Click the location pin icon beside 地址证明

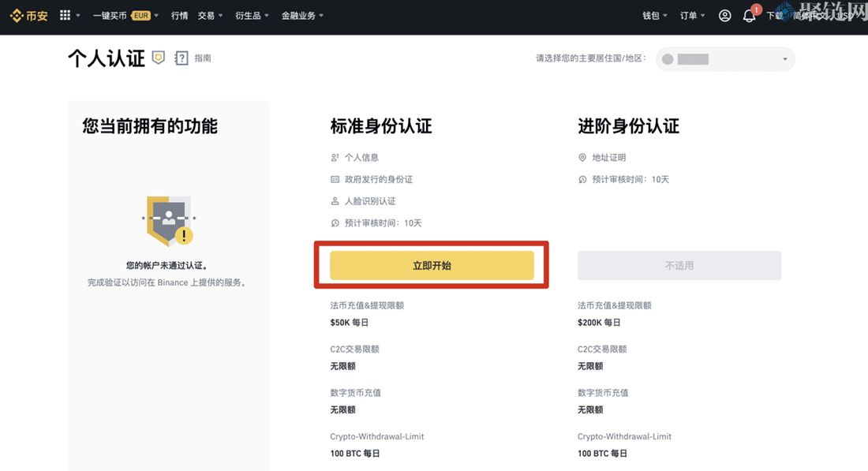582,157
